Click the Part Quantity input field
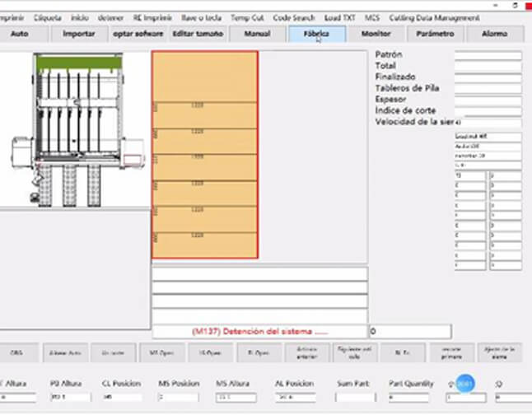 tap(408, 398)
